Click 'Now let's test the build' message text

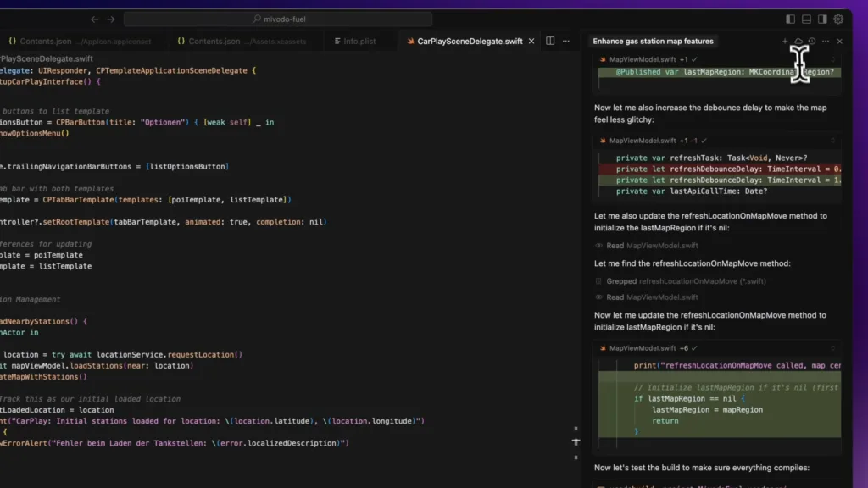pyautogui.click(x=701, y=468)
